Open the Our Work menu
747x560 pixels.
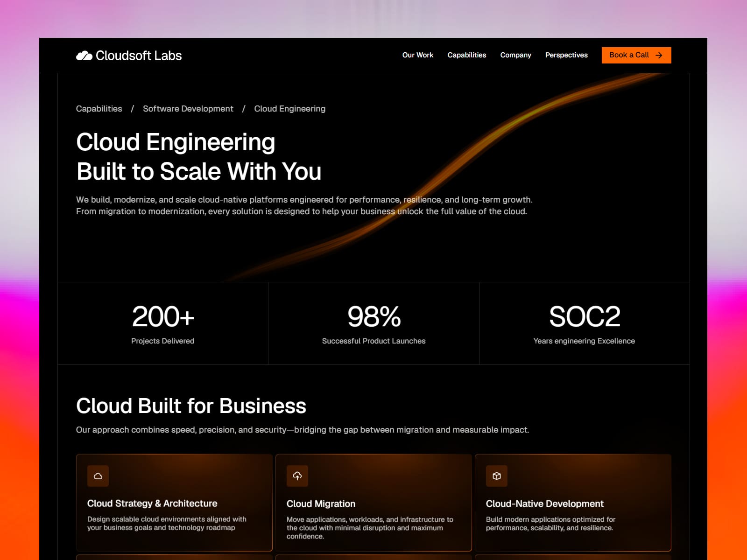pos(418,55)
